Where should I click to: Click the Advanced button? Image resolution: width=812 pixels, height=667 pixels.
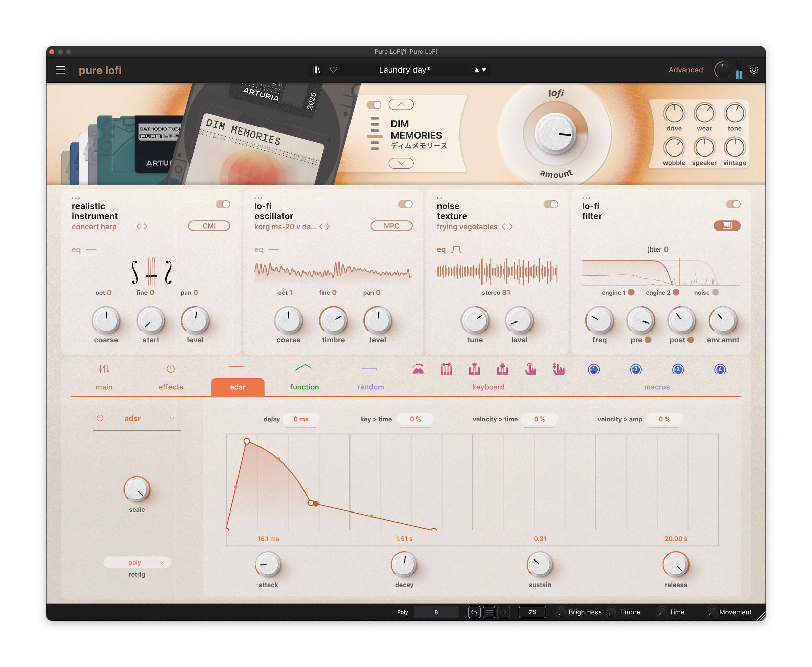tap(685, 70)
